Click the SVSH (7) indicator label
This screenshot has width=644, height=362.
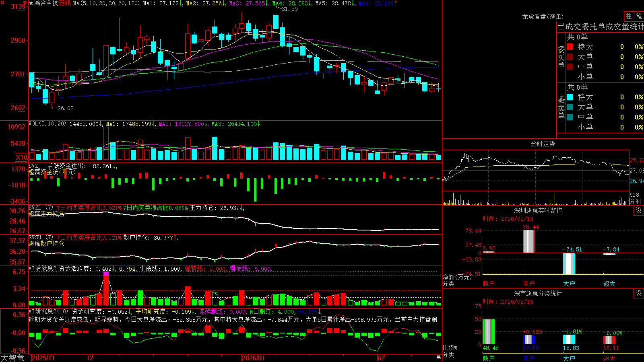41,238
